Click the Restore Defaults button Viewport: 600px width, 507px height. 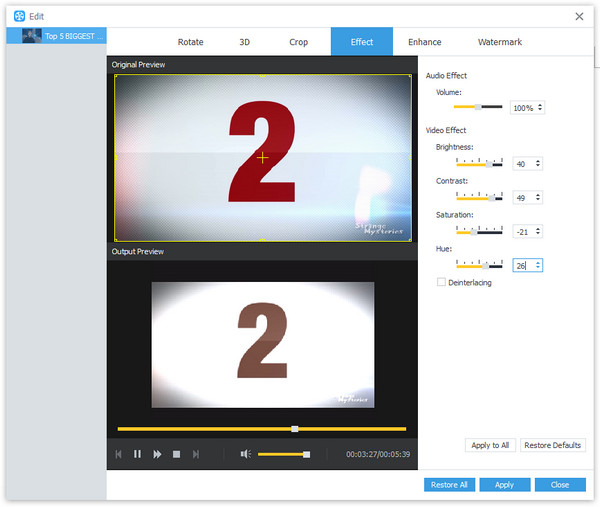[553, 445]
